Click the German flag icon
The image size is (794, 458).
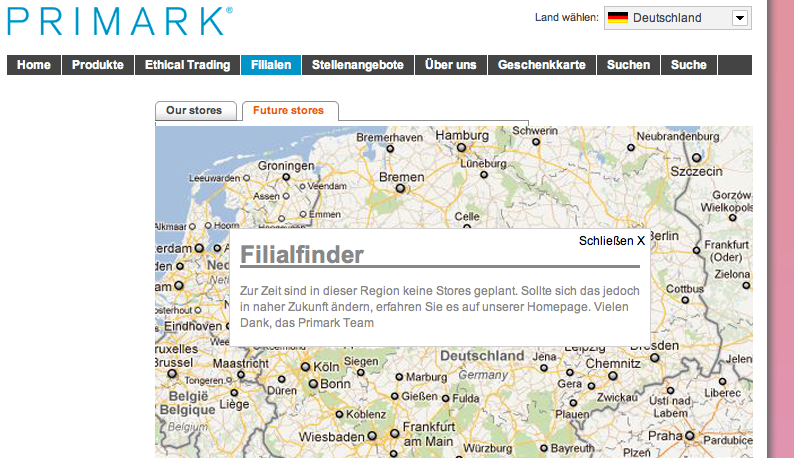(617, 18)
